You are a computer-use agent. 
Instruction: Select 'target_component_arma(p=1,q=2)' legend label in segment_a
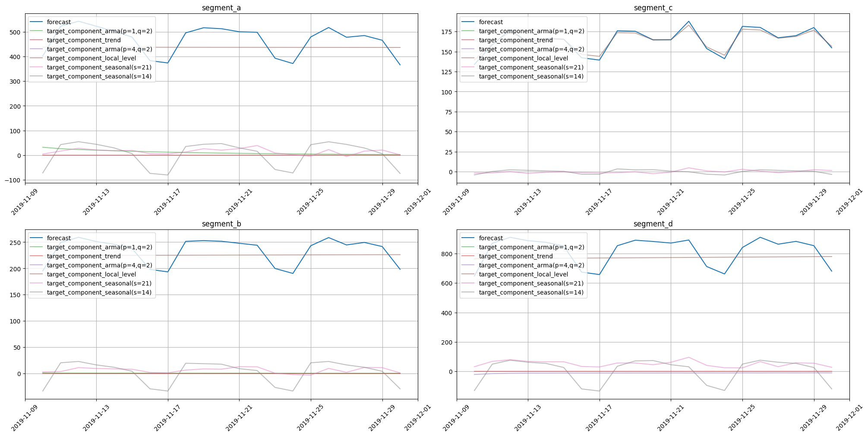pos(99,31)
